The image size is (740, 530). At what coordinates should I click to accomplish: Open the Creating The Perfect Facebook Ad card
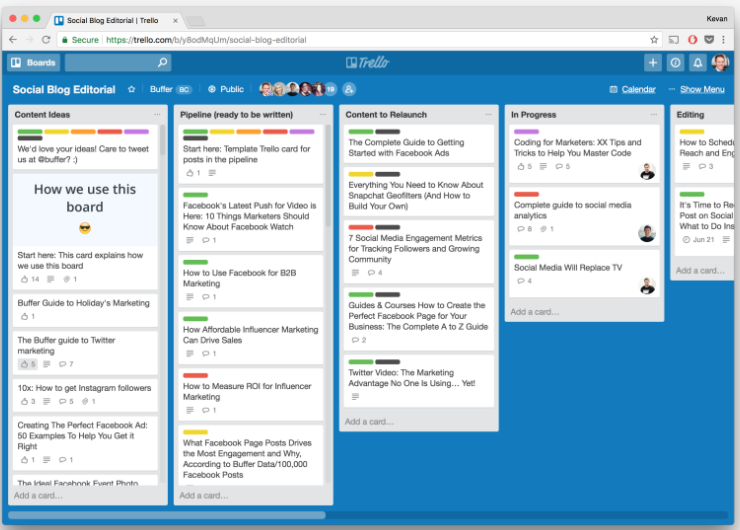85,442
